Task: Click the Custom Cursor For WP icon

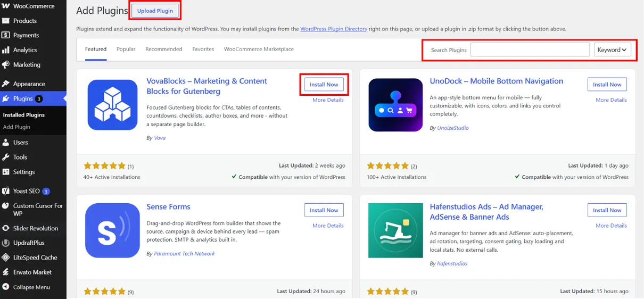Action: point(5,206)
